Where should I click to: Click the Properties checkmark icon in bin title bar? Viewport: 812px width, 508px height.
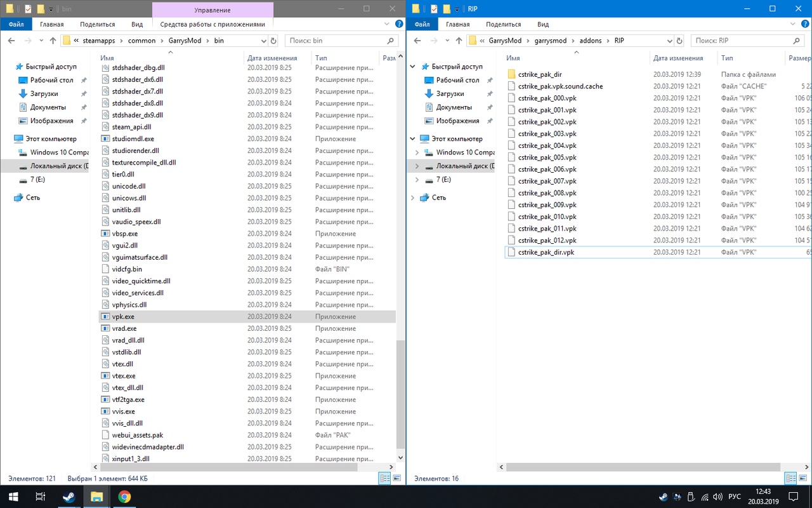coord(28,9)
